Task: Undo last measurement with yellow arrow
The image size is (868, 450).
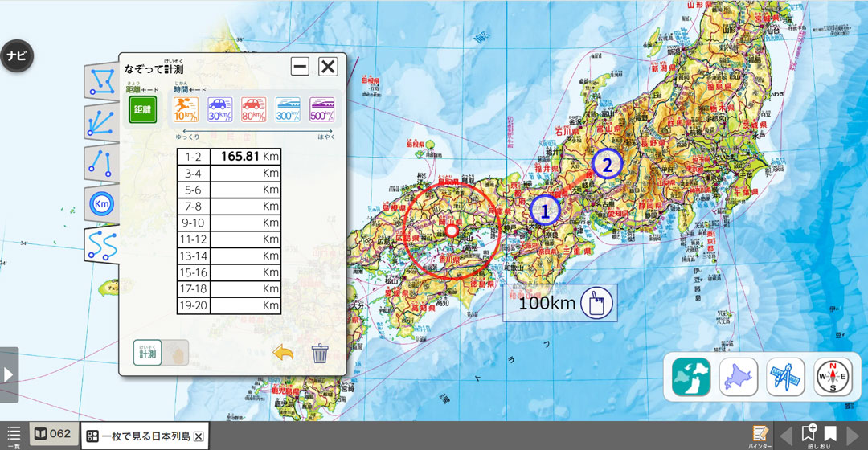Action: (283, 353)
